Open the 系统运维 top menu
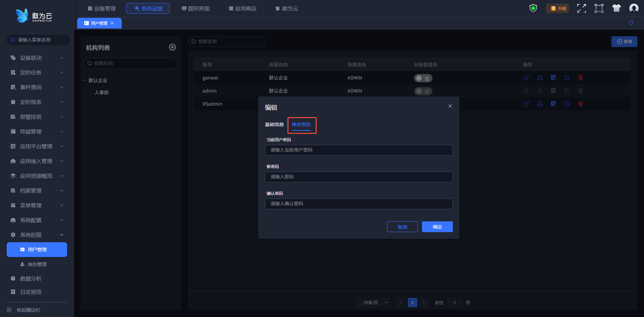 148,8
